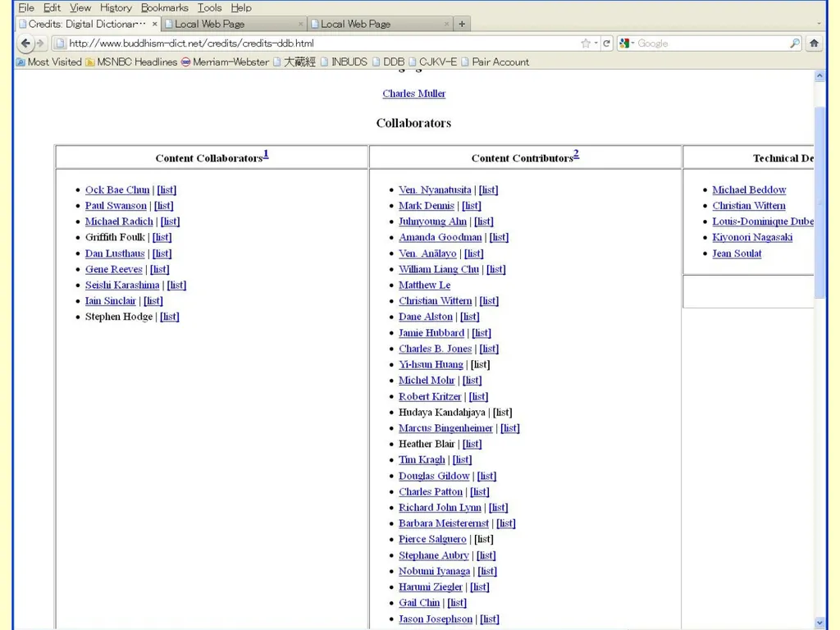Image resolution: width=840 pixels, height=630 pixels.
Task: Click the Forward navigation arrow
Action: [40, 43]
